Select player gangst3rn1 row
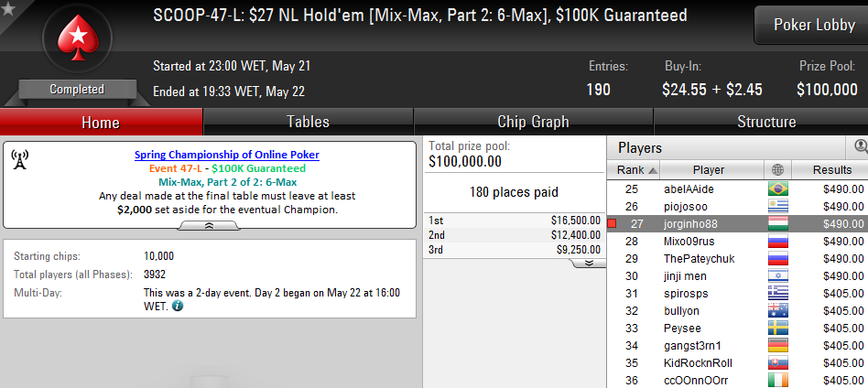This screenshot has width=868, height=388. (737, 346)
